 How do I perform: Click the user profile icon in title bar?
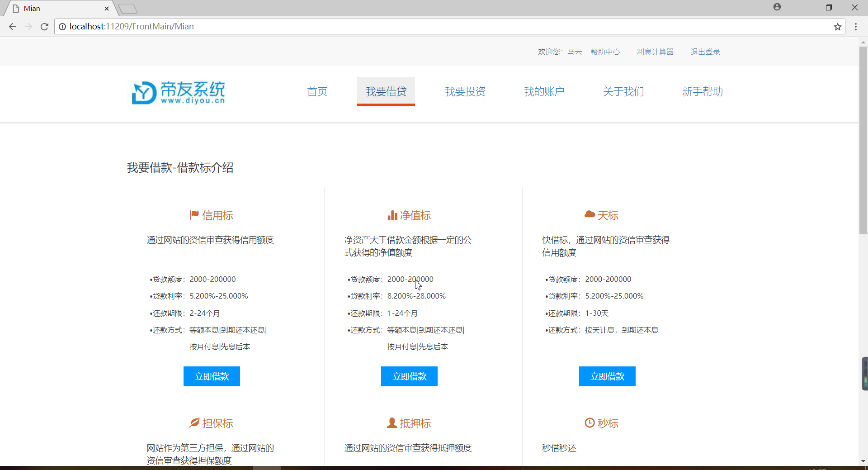777,7
